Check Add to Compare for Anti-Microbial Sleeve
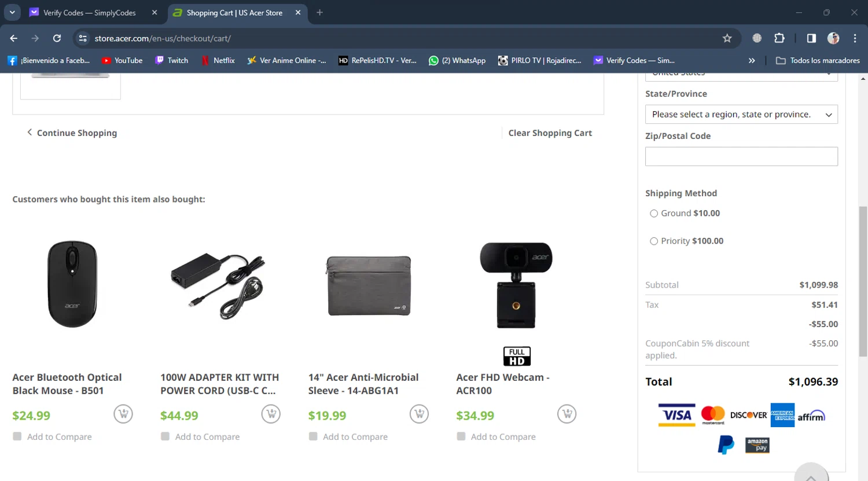The image size is (868, 481). (x=313, y=436)
